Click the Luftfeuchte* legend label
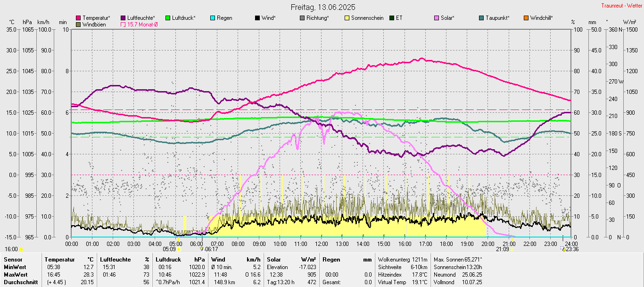This screenshot has height=287, width=644. coord(141,18)
